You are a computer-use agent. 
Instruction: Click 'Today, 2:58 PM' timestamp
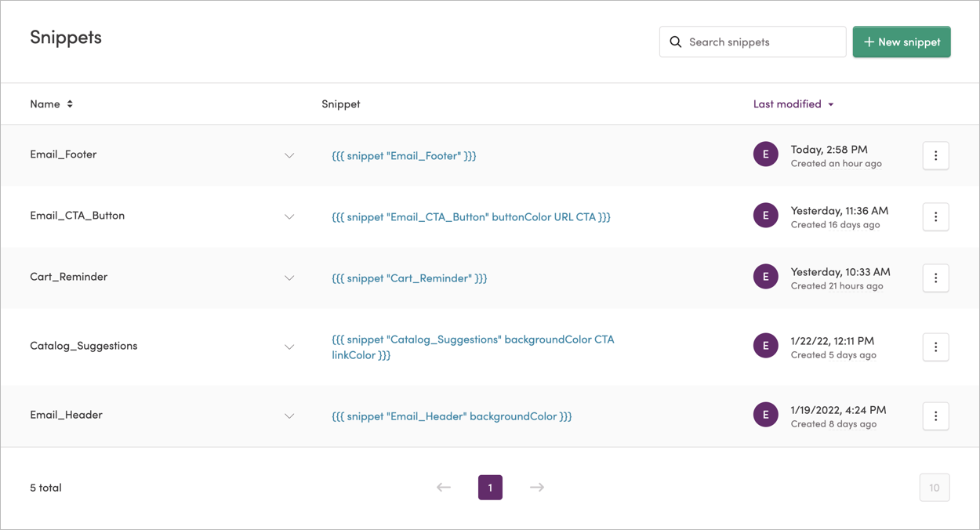829,149
